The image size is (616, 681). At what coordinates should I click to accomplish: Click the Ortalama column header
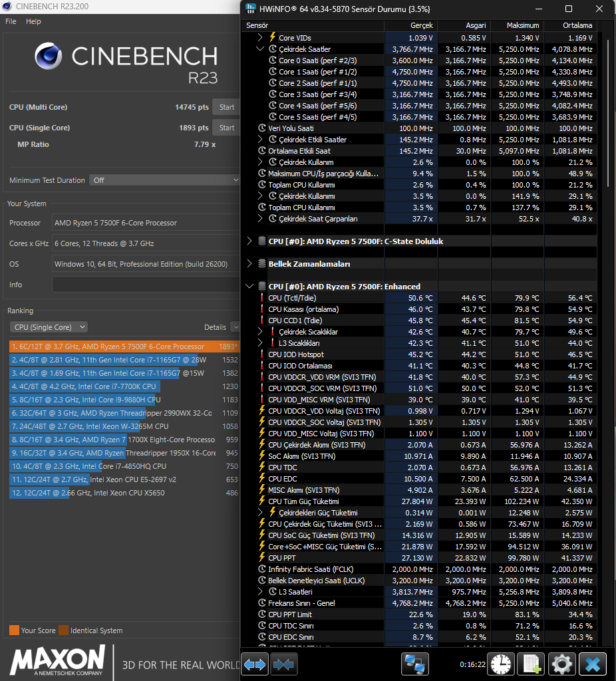coord(570,25)
